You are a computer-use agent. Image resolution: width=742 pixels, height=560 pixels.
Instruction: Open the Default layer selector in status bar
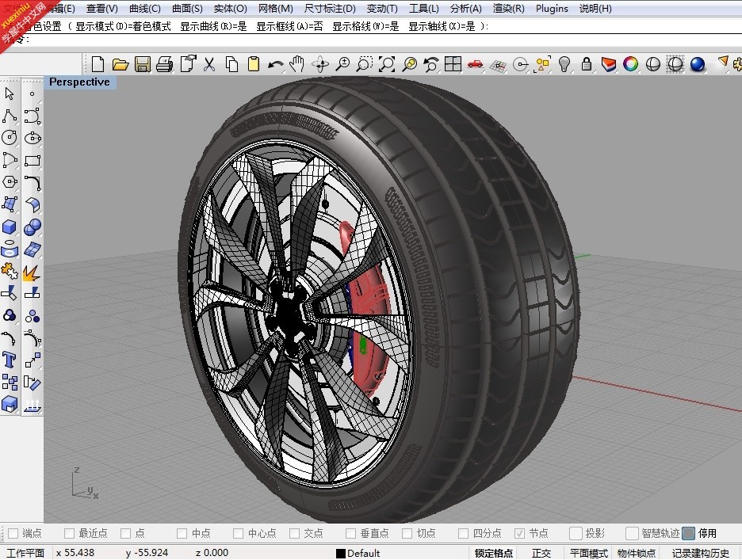tap(363, 553)
